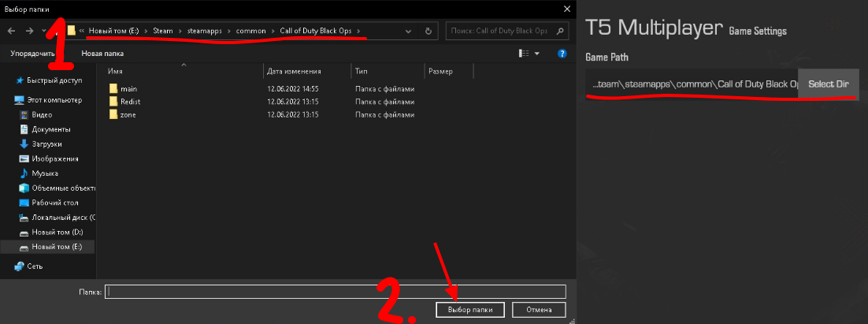The height and width of the screenshot is (324, 868).
Task: Click the Этот компьютер monitor icon
Action: click(20, 100)
